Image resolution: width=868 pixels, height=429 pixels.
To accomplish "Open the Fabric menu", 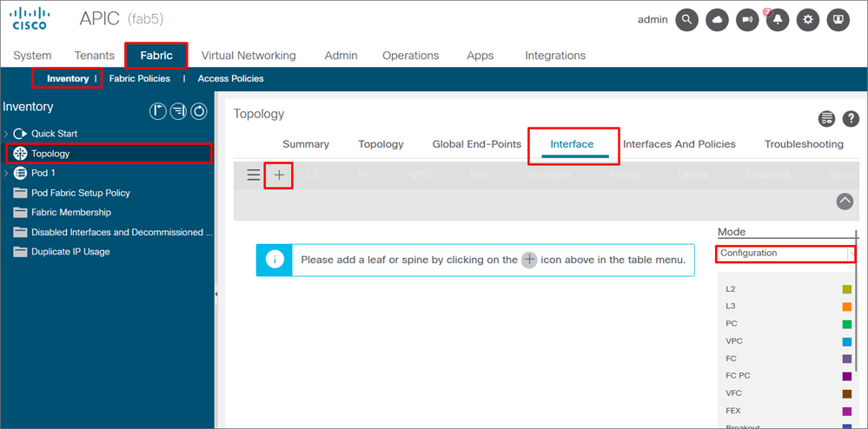I will tap(156, 56).
